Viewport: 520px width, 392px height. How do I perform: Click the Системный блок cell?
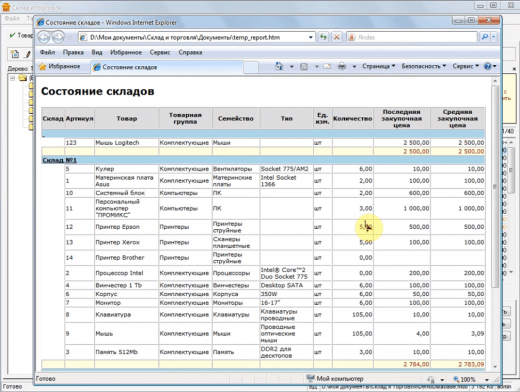[x=127, y=193]
